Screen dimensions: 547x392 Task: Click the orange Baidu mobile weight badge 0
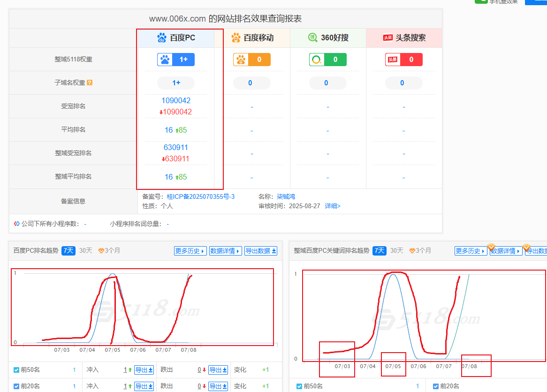(x=252, y=60)
